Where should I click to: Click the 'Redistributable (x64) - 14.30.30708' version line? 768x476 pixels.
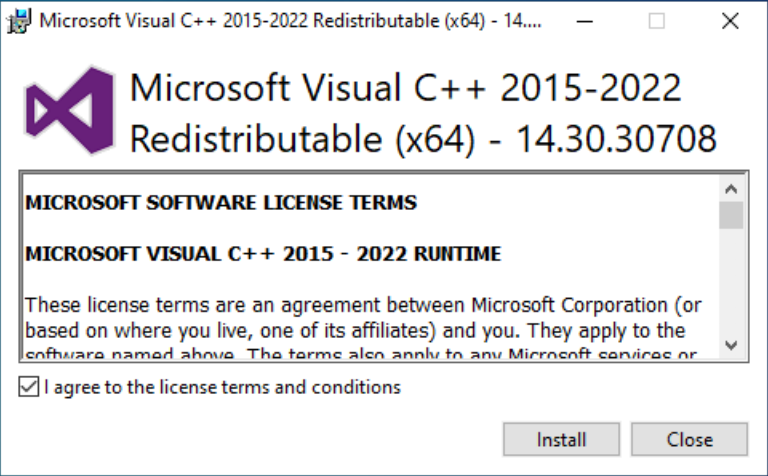click(x=423, y=139)
